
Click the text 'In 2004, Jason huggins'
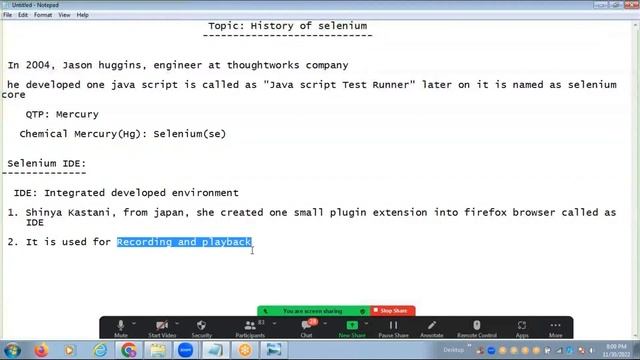[x=74, y=65]
